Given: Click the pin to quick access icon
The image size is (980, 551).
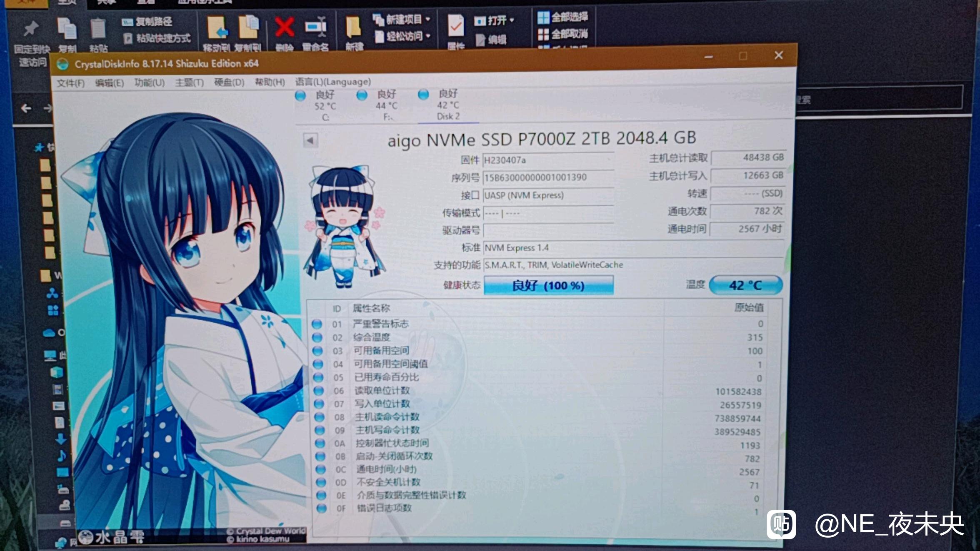Looking at the screenshot, I should pyautogui.click(x=31, y=28).
